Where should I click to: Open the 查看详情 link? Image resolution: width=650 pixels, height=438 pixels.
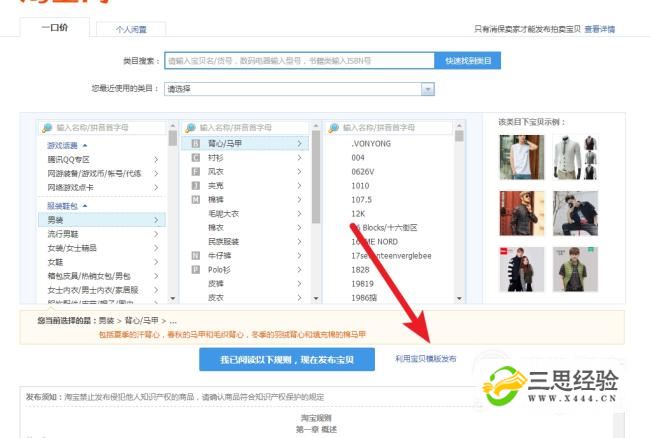click(600, 30)
